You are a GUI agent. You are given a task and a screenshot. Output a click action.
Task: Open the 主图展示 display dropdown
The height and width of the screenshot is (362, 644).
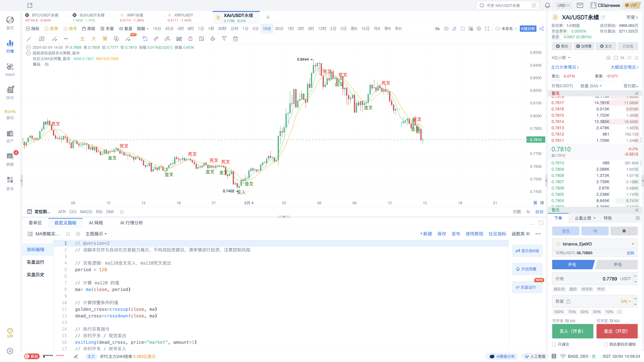coord(96,234)
